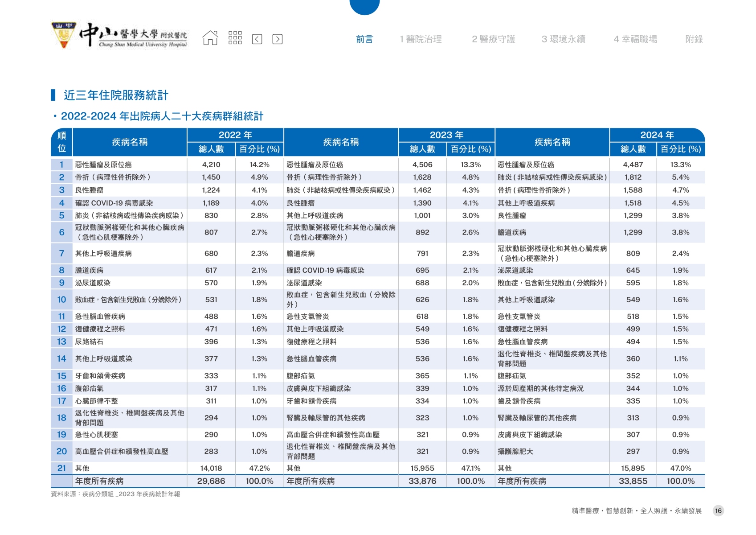The height and width of the screenshot is (535, 756).
Task: Click the hospital name calligraphy logo
Action: click(x=134, y=35)
